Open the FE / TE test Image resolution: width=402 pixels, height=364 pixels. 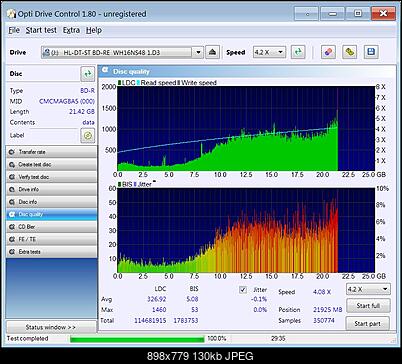(x=51, y=239)
